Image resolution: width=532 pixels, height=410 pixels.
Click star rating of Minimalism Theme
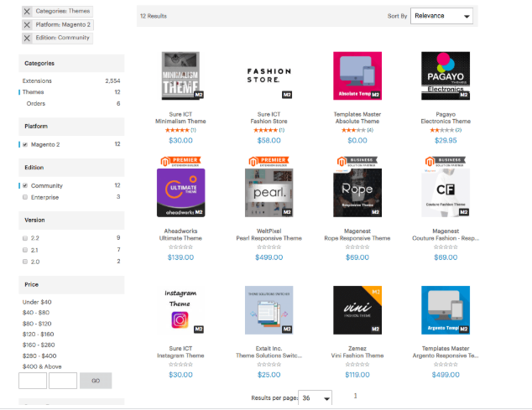tap(177, 130)
